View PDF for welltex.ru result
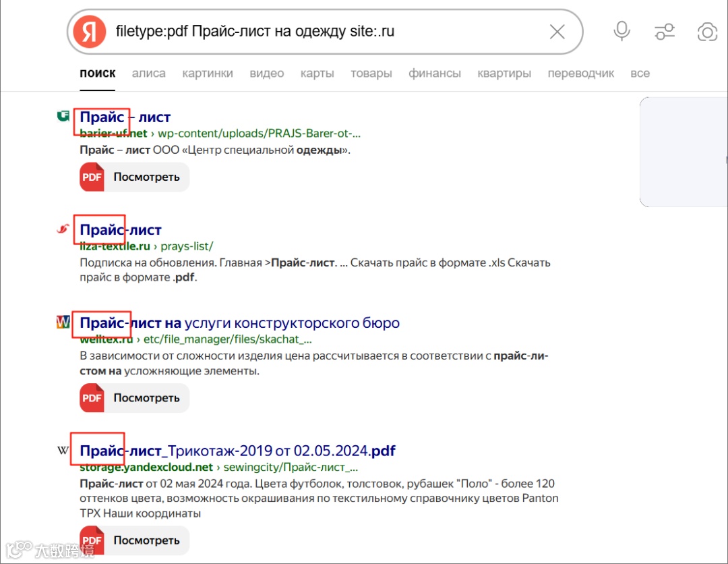The width and height of the screenshot is (728, 564). (134, 398)
